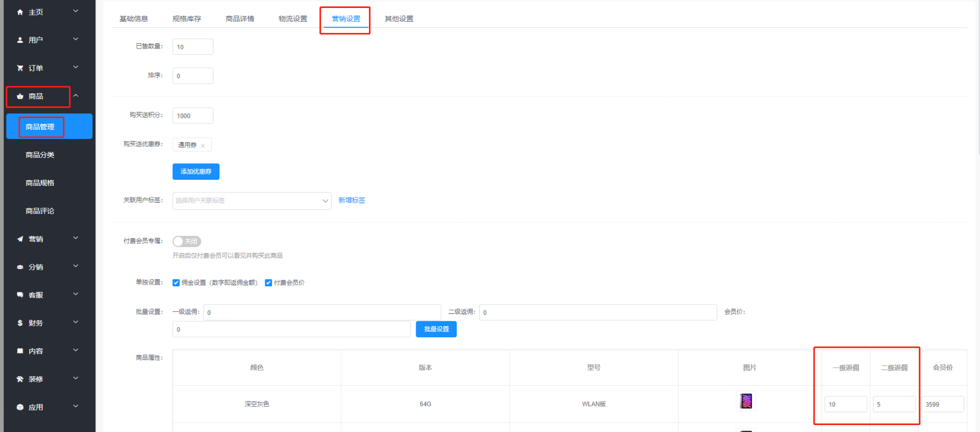Click the order cart icon
The image size is (980, 432).
click(20, 68)
